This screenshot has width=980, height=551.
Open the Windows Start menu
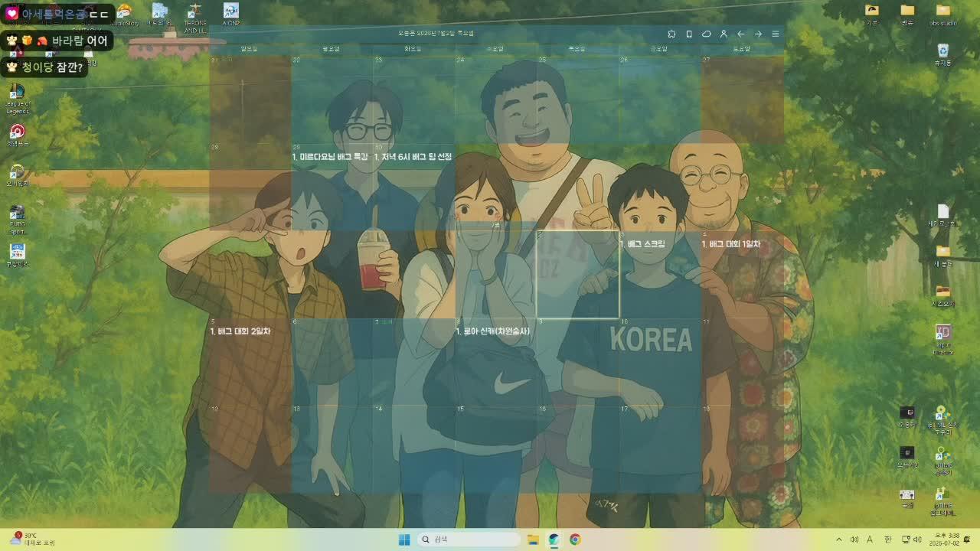click(404, 540)
